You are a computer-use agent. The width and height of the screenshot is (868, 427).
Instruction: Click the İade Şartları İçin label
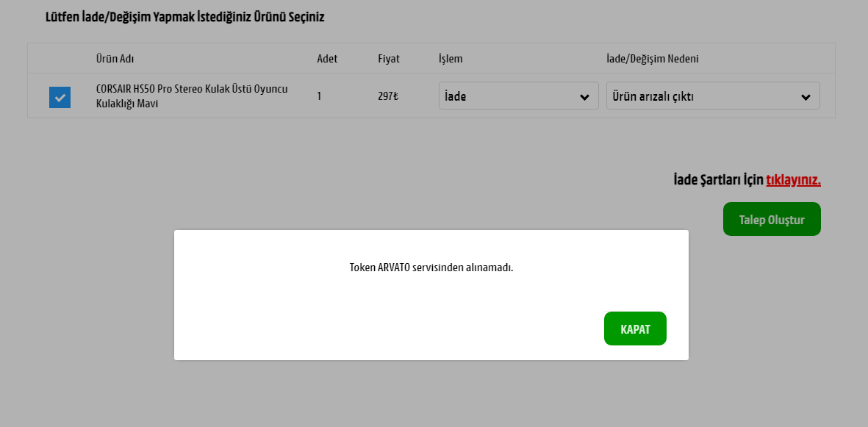[x=718, y=180]
